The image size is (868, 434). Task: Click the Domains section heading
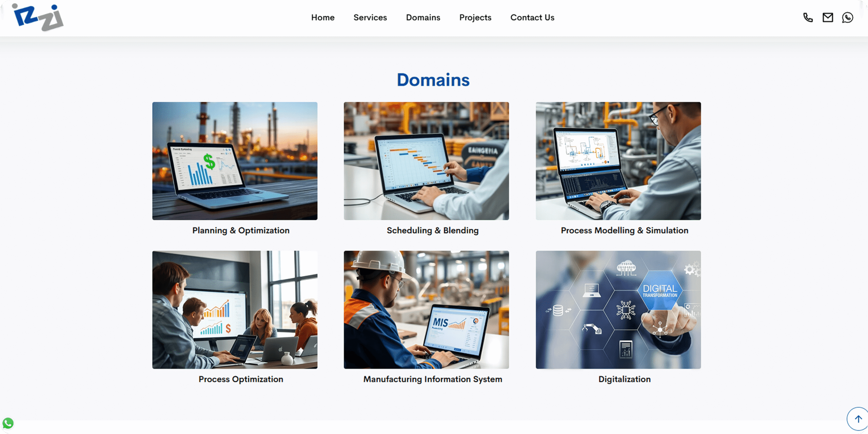coord(433,80)
